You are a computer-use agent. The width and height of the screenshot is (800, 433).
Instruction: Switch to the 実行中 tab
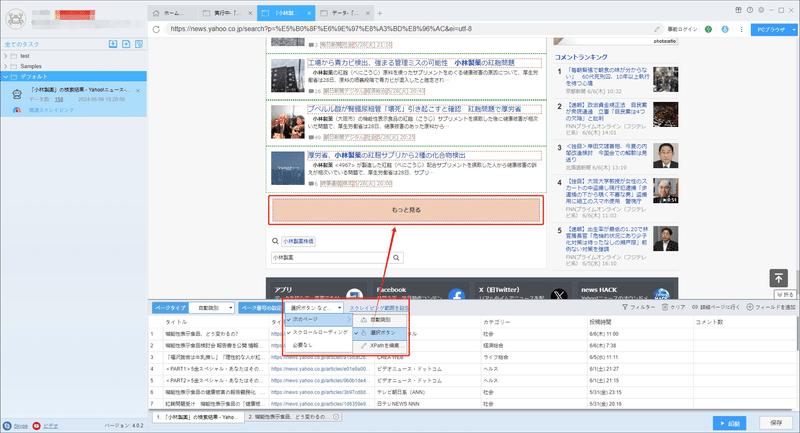(x=227, y=13)
